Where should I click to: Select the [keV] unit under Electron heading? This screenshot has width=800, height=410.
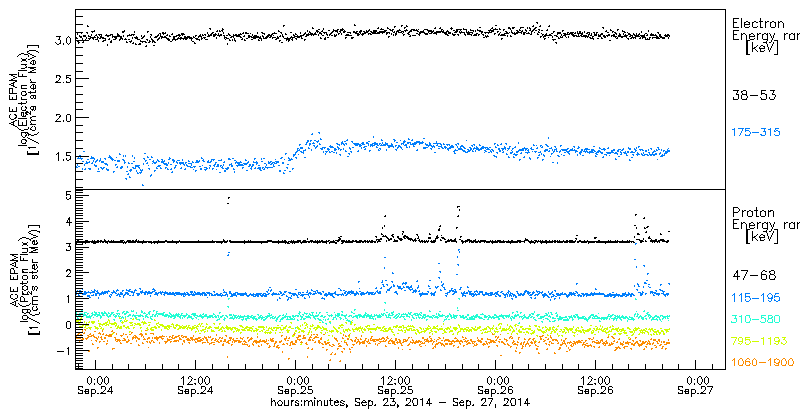762,49
